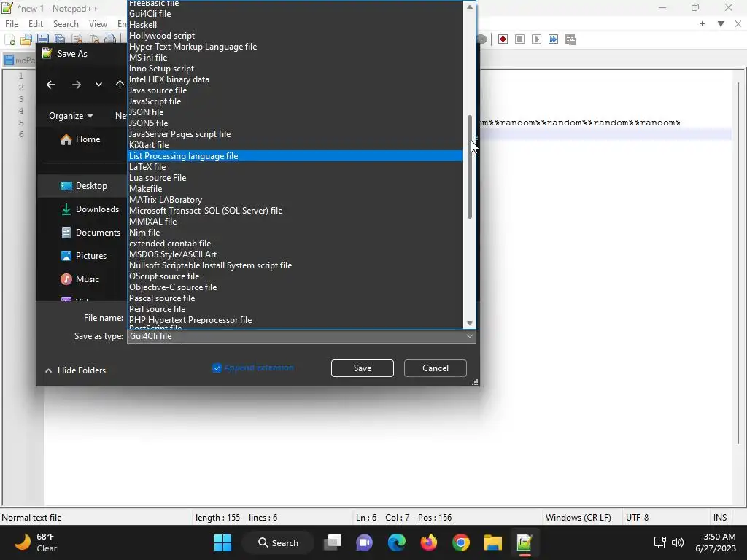The width and height of the screenshot is (747, 560).
Task: Open File Explorer from the taskbar
Action: [492, 542]
